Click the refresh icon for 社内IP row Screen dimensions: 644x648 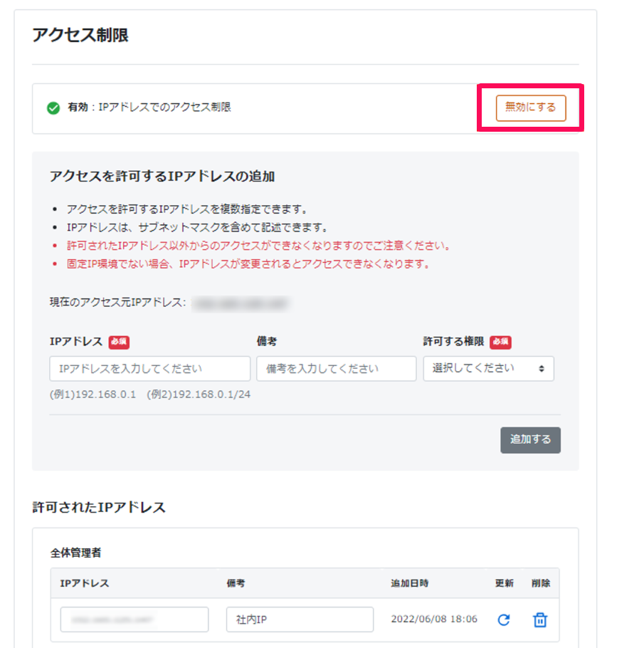(x=504, y=620)
